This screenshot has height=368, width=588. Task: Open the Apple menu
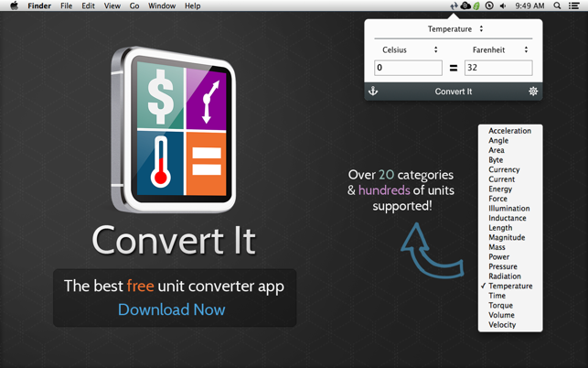pos(15,5)
